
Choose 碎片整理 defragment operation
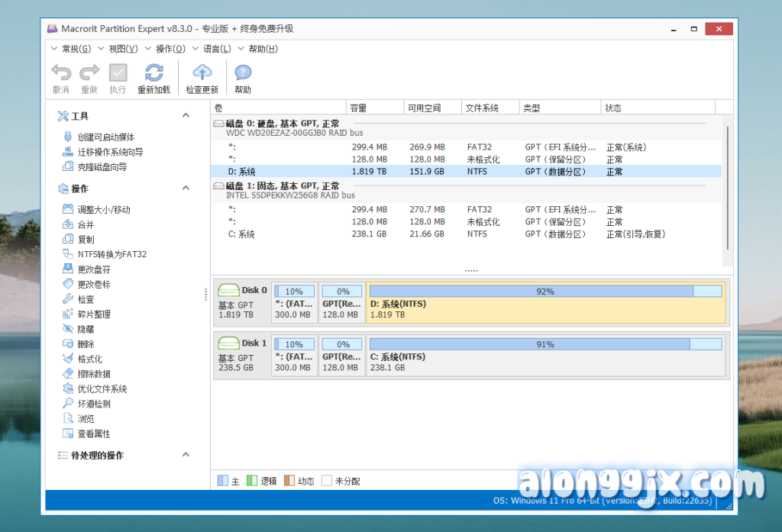pyautogui.click(x=93, y=314)
